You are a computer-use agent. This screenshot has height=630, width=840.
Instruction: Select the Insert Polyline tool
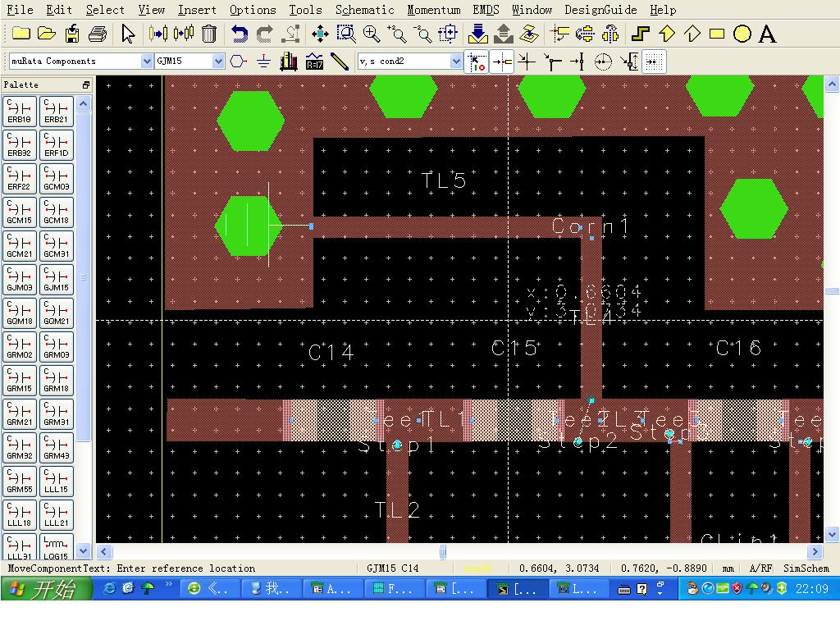692,34
